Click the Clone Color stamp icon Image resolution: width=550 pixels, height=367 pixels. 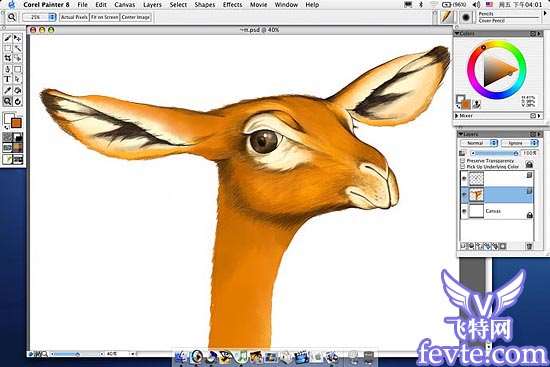[477, 104]
